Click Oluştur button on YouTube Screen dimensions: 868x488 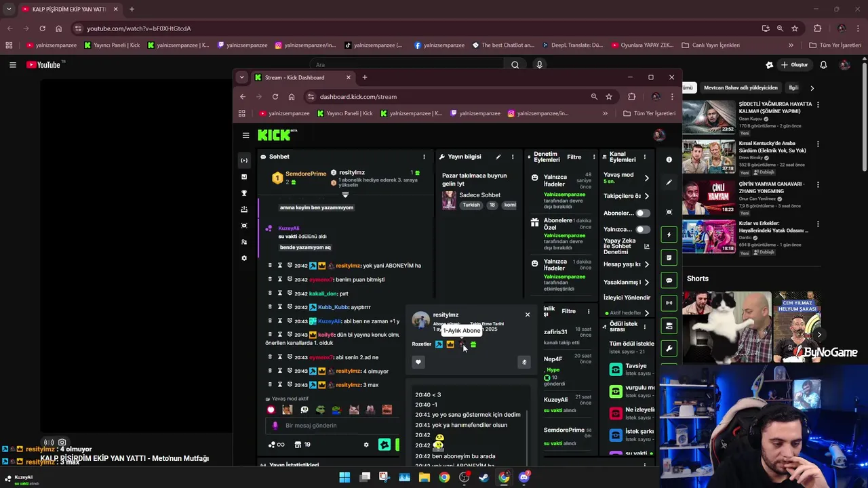click(x=794, y=65)
